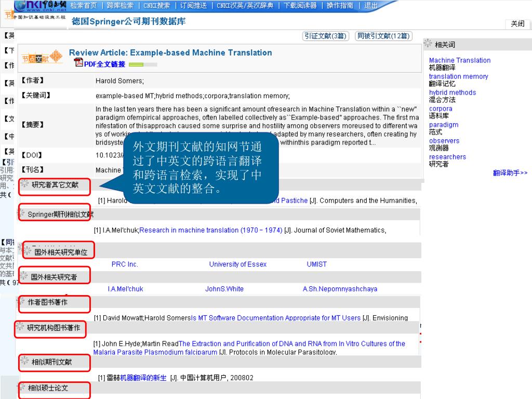532x399 pixels.
Task: Open Is MT Software Documentation Appropriate link
Action: click(x=275, y=318)
